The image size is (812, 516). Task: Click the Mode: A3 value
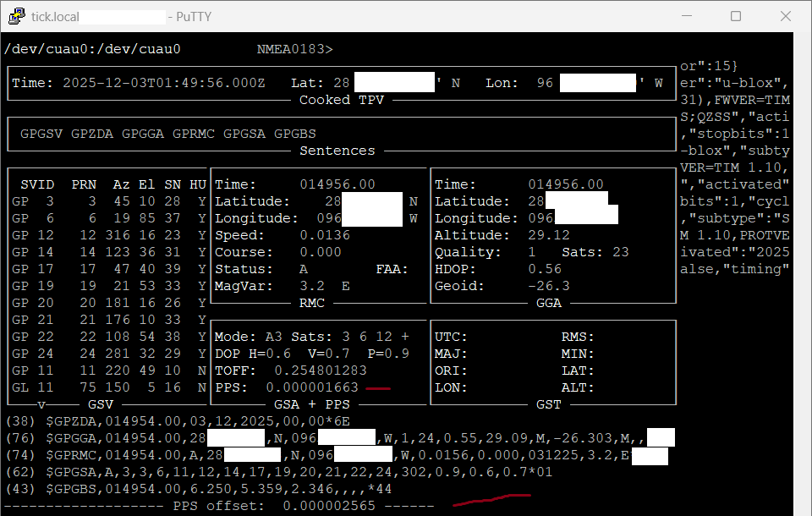point(248,337)
